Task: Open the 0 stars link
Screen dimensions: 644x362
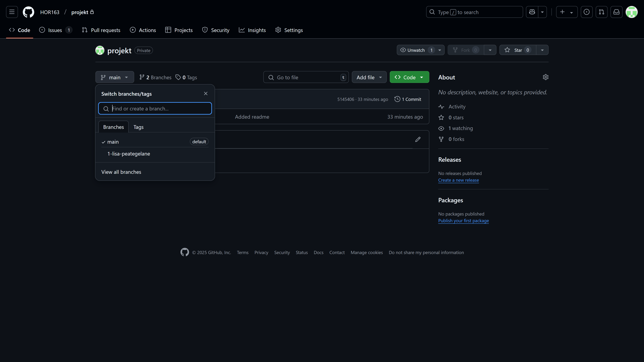Action: point(451,117)
